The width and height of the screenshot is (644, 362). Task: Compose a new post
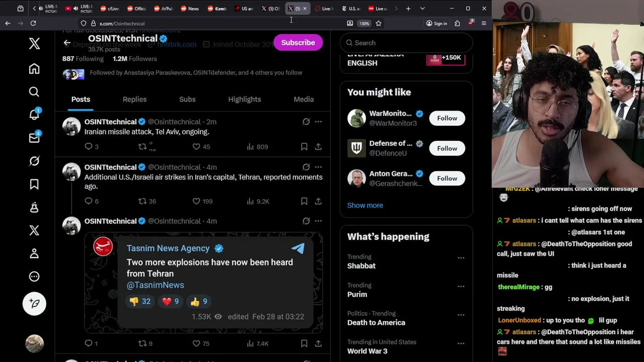coord(34,303)
